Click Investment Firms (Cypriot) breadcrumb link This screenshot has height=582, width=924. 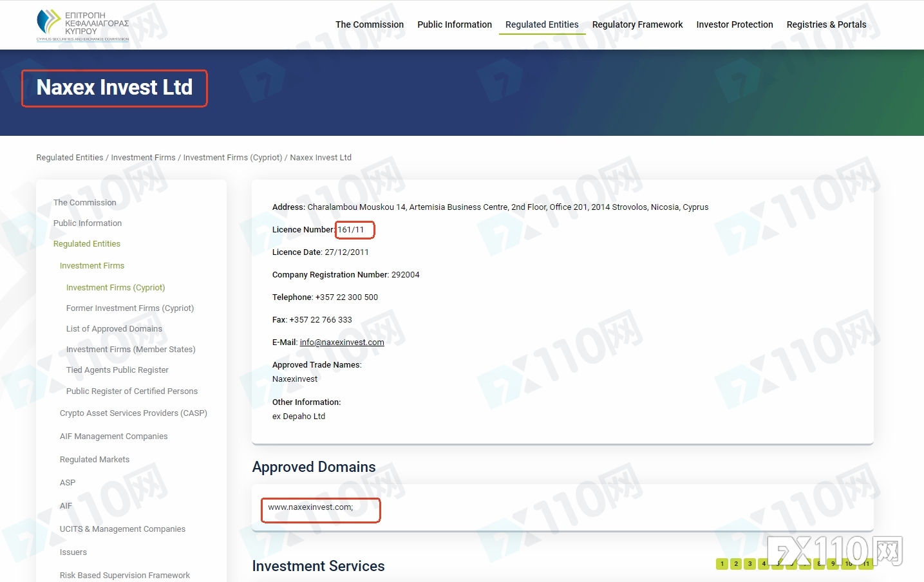[x=232, y=158]
